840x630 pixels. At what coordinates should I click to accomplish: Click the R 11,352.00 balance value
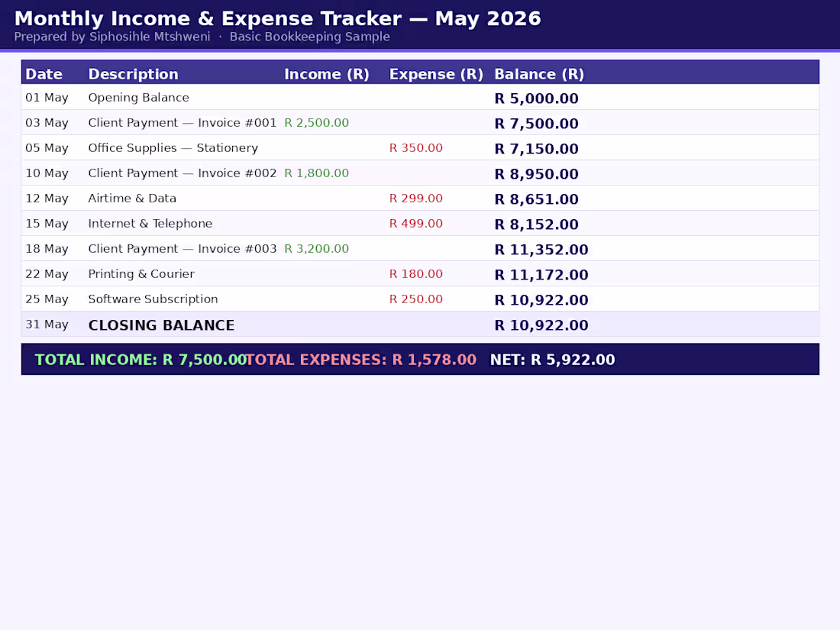click(x=541, y=250)
